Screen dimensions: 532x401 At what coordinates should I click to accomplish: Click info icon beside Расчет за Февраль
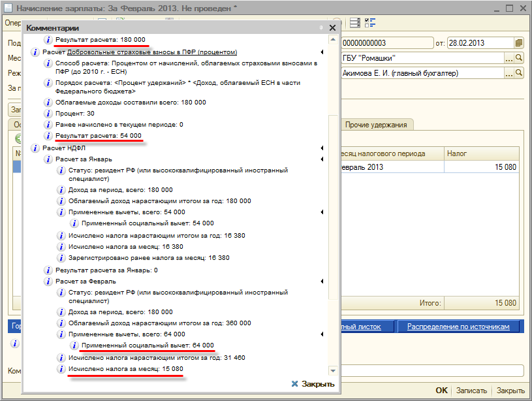(48, 281)
